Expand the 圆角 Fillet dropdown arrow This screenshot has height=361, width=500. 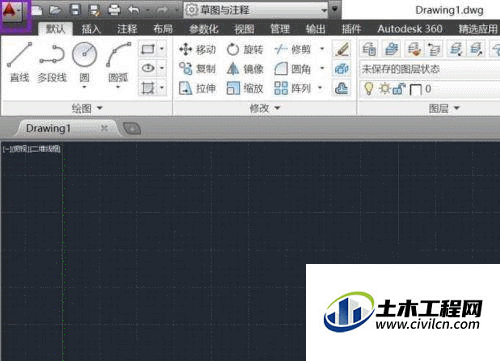pyautogui.click(x=322, y=69)
